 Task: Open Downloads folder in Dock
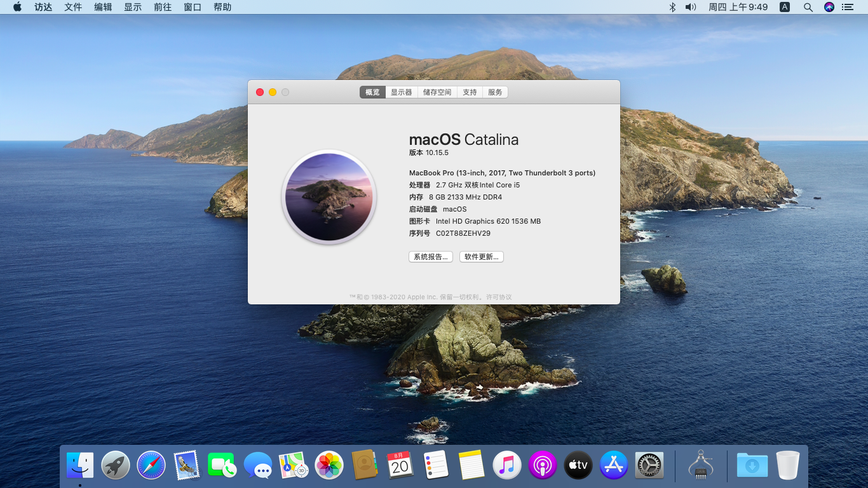[x=752, y=466]
